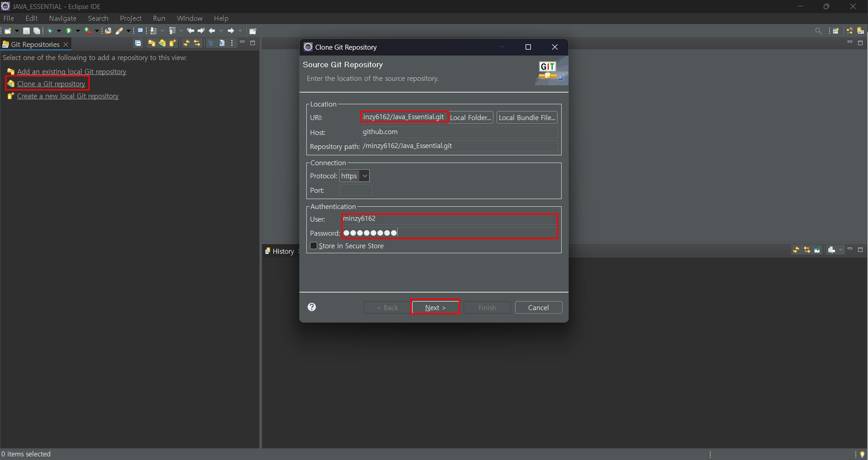Viewport: 868px width, 460px height.
Task: Click Create a new local Git repository link
Action: (68, 96)
